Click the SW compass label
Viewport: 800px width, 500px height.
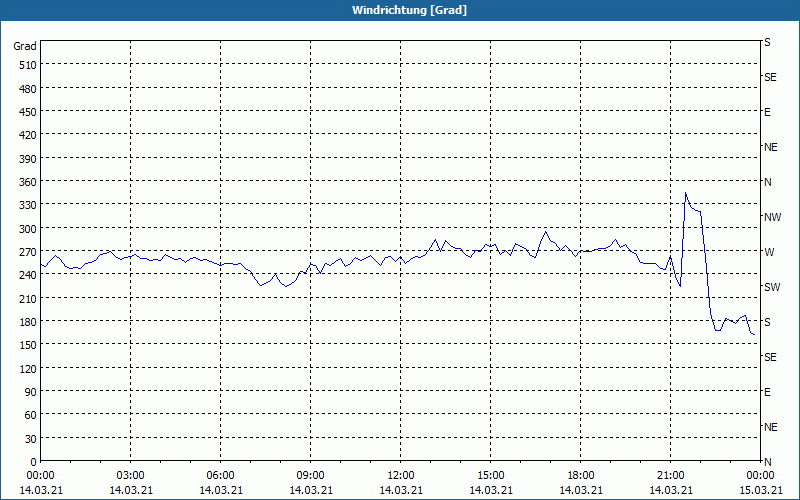tap(772, 287)
